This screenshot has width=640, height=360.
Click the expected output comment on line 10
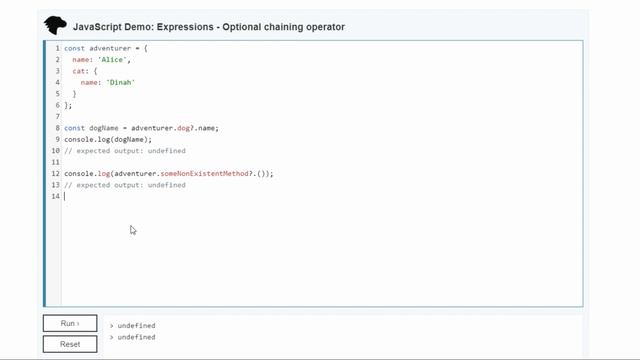[x=124, y=151]
